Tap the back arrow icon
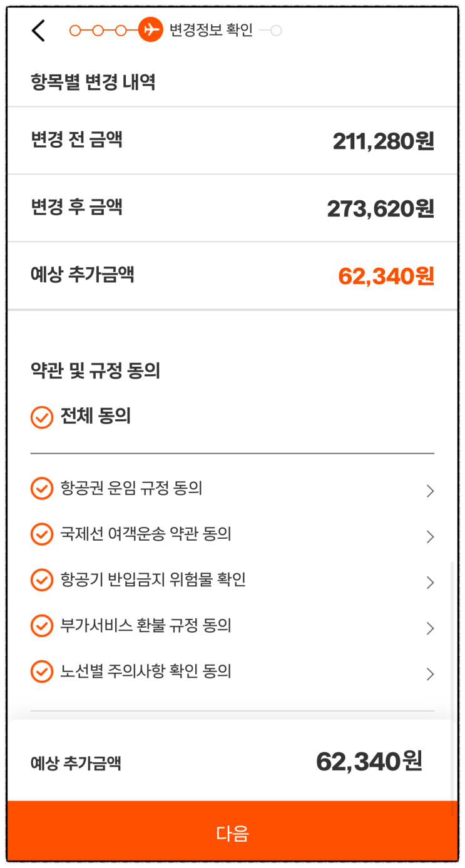Viewport: 465px width, 868px height. 38,30
